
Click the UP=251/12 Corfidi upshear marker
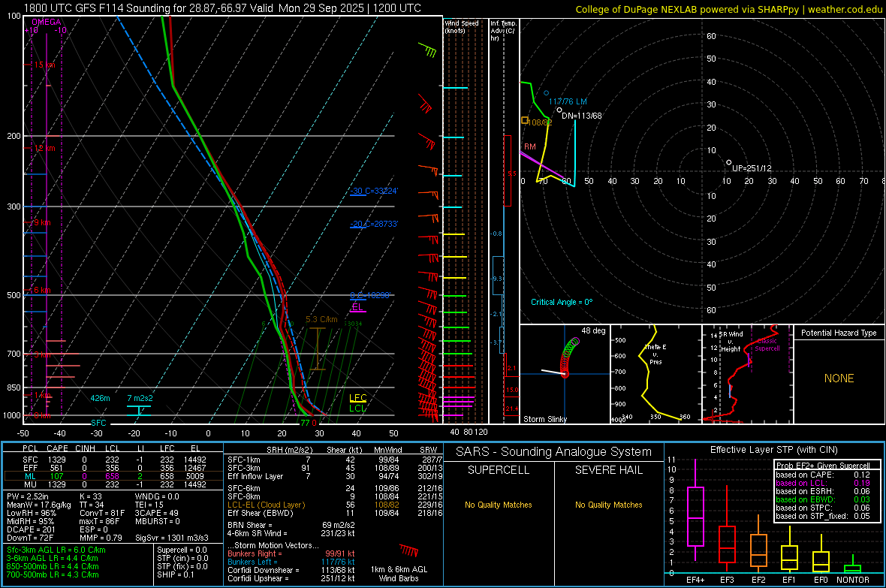pyautogui.click(x=752, y=168)
